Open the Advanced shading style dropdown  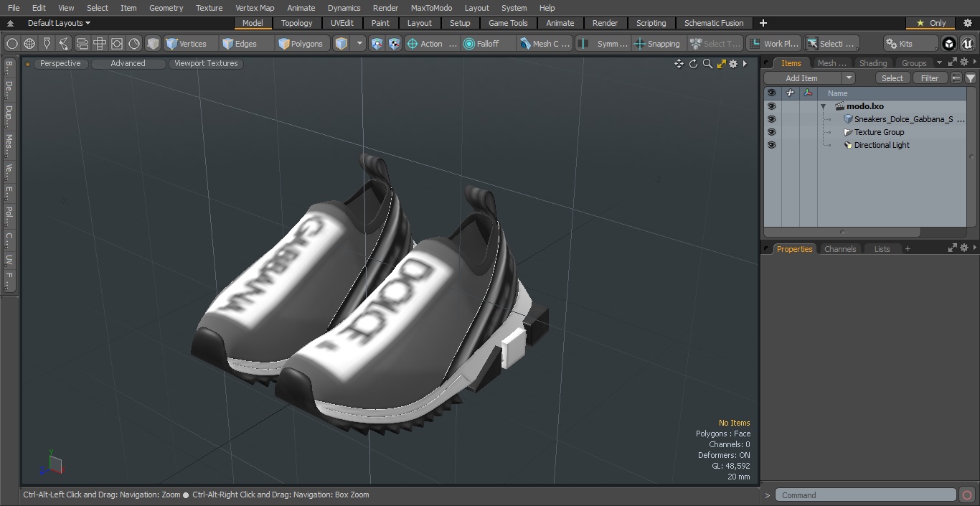128,63
